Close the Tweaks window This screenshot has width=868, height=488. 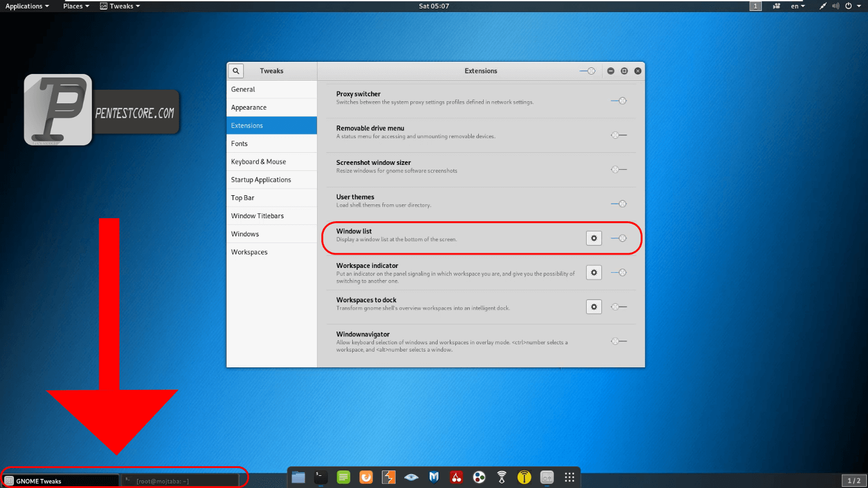click(x=638, y=71)
